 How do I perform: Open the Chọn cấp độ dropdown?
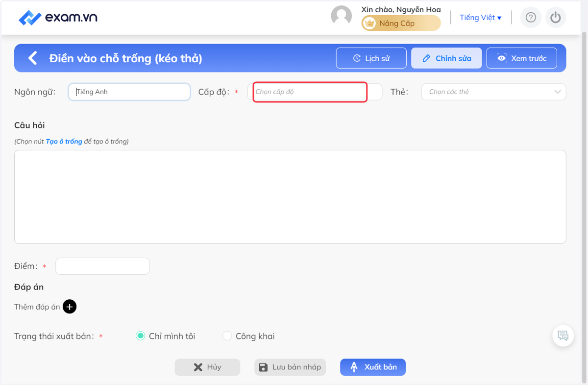click(x=315, y=92)
